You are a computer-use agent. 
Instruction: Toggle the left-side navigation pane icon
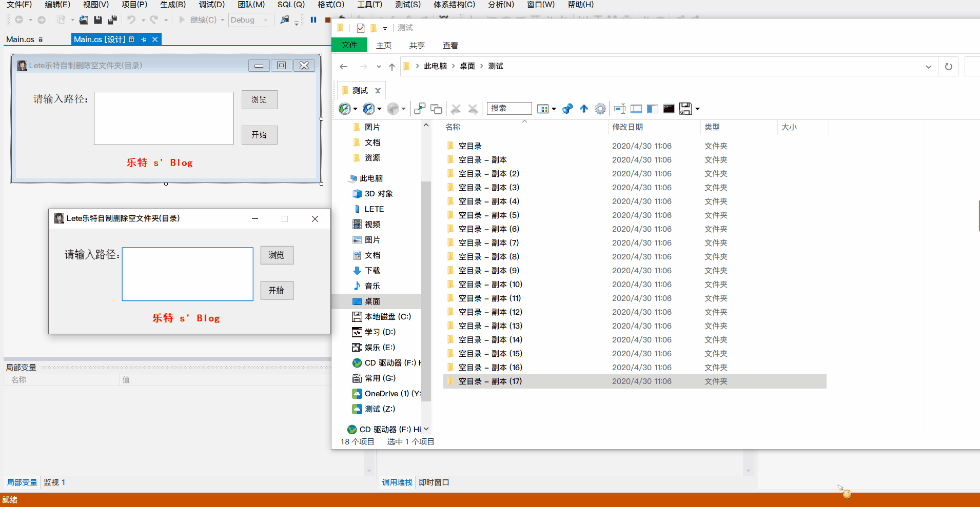pos(653,109)
